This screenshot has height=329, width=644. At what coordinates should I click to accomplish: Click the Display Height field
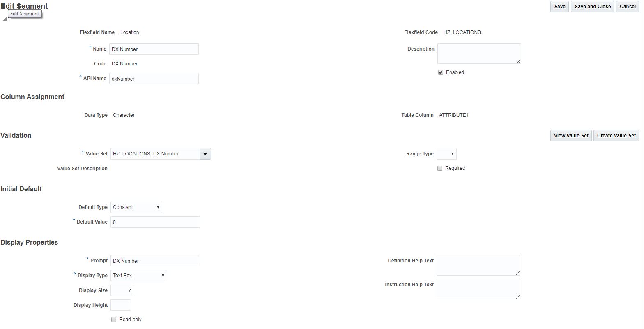tap(120, 305)
